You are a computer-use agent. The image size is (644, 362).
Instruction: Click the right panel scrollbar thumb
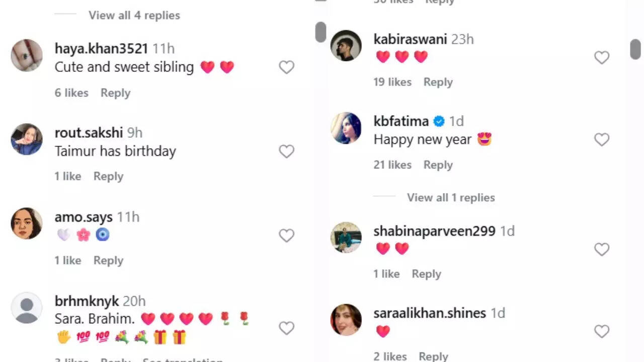[635, 49]
